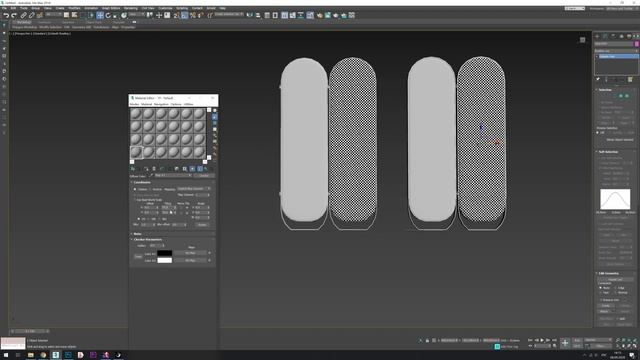Activate the Select and Scale tool
The width and height of the screenshot is (640, 360).
coord(116,15)
